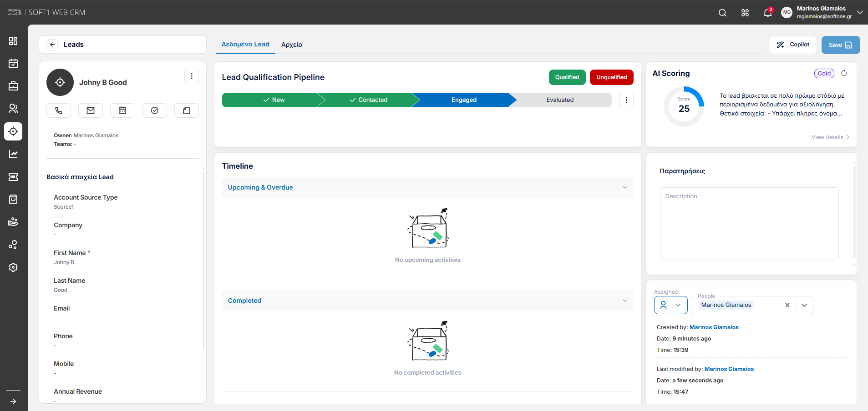Open the settings gear in left sidebar
868x411 pixels.
click(x=13, y=267)
